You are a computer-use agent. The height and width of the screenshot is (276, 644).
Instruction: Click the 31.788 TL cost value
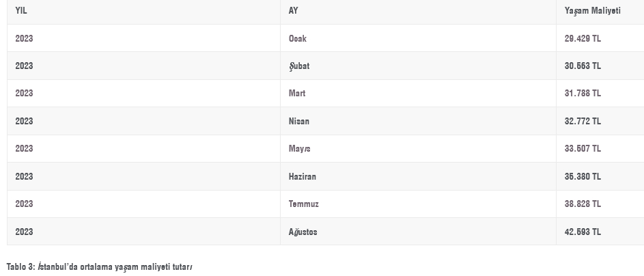pyautogui.click(x=583, y=94)
